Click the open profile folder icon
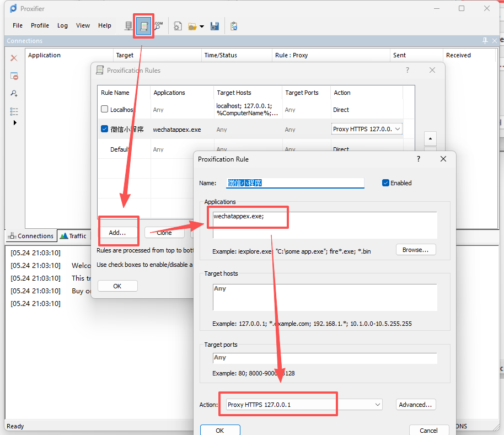The height and width of the screenshot is (435, 504). 192,26
